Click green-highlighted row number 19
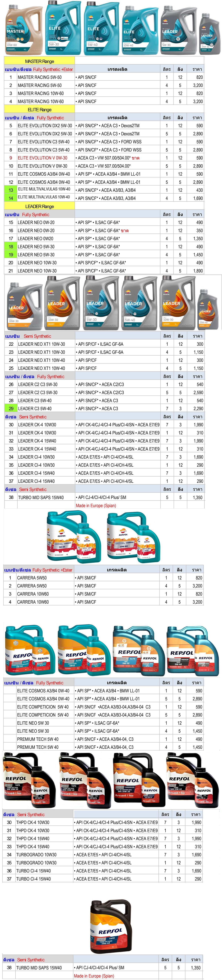This screenshot has height=980, width=222. click(x=11, y=255)
